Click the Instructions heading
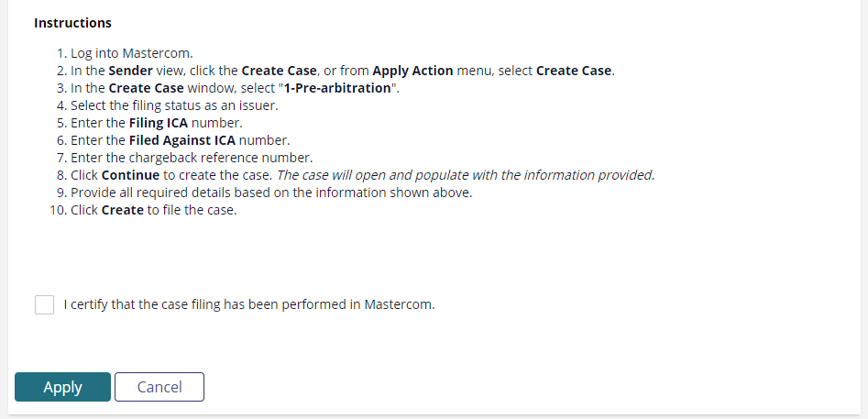This screenshot has width=868, height=419. coord(72,23)
